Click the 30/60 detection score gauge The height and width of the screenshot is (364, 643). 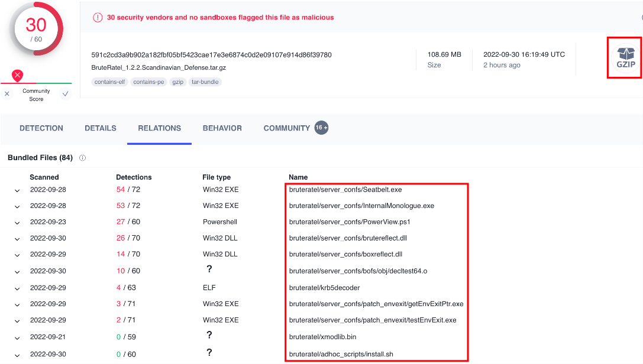(36, 29)
